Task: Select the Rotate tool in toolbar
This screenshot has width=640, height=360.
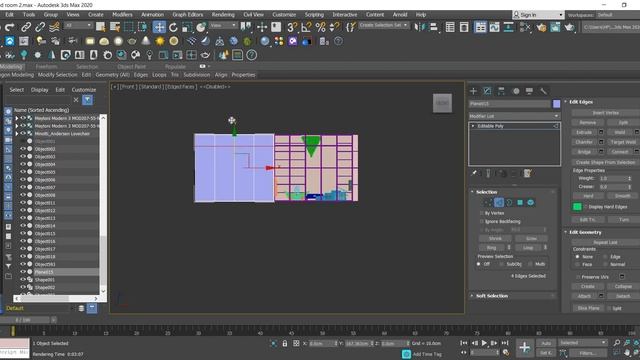Action: coord(173,27)
